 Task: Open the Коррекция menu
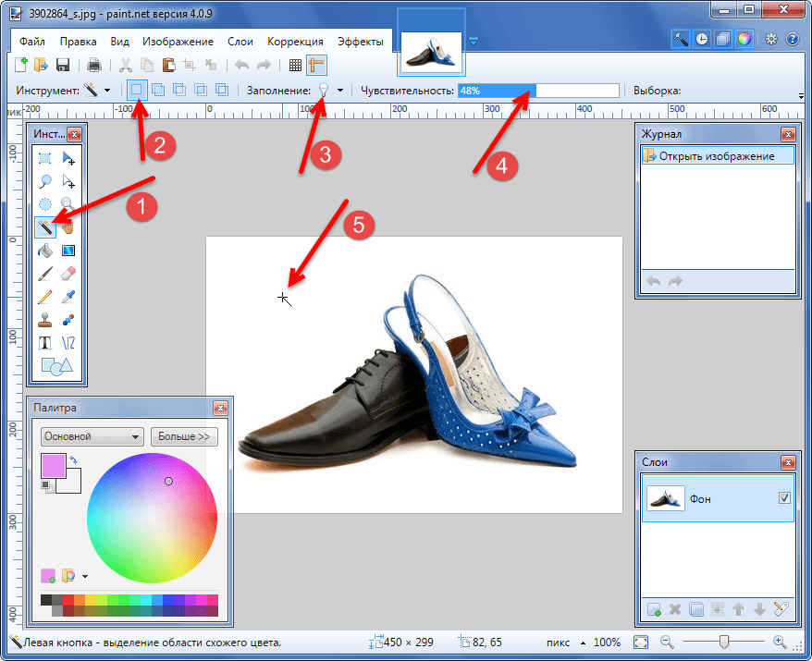(x=295, y=42)
